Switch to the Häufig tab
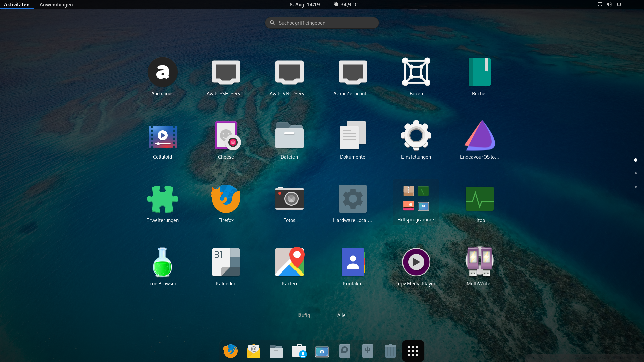Viewport: 644px width, 362px height. [x=302, y=315]
